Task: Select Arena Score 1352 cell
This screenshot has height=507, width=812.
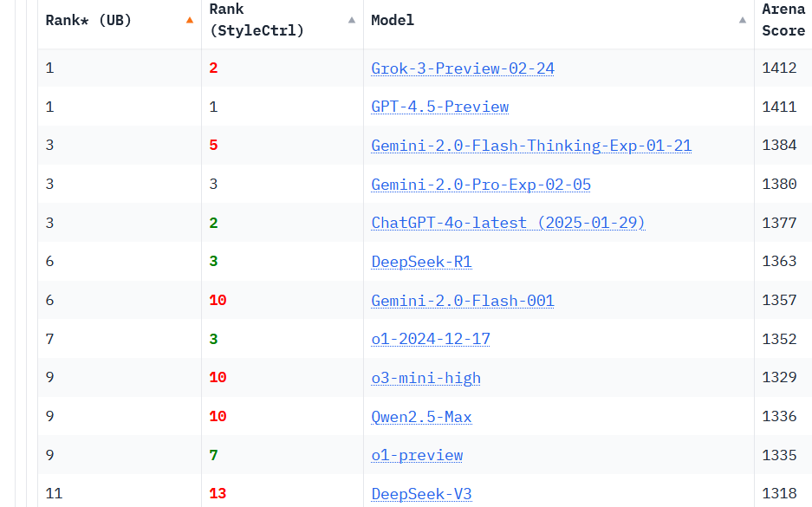Action: click(x=779, y=339)
